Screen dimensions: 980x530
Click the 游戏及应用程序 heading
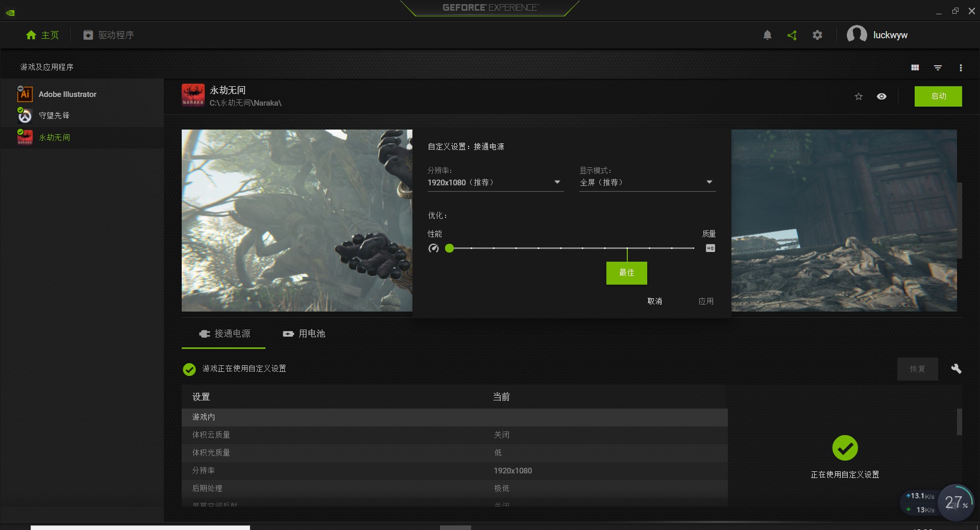tap(47, 67)
